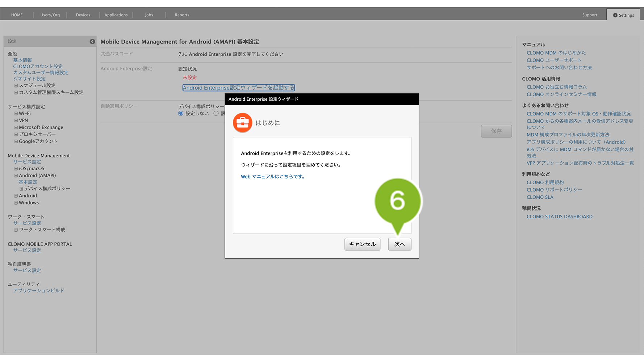644x362 pixels.
Task: Expand iOS/macOS tree node
Action: click(16, 169)
